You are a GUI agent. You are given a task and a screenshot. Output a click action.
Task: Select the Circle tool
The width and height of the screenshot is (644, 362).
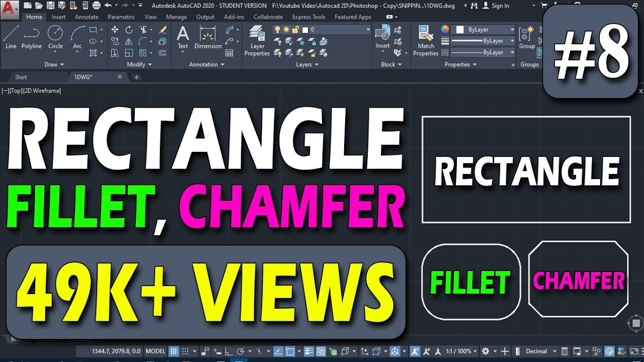pyautogui.click(x=55, y=37)
